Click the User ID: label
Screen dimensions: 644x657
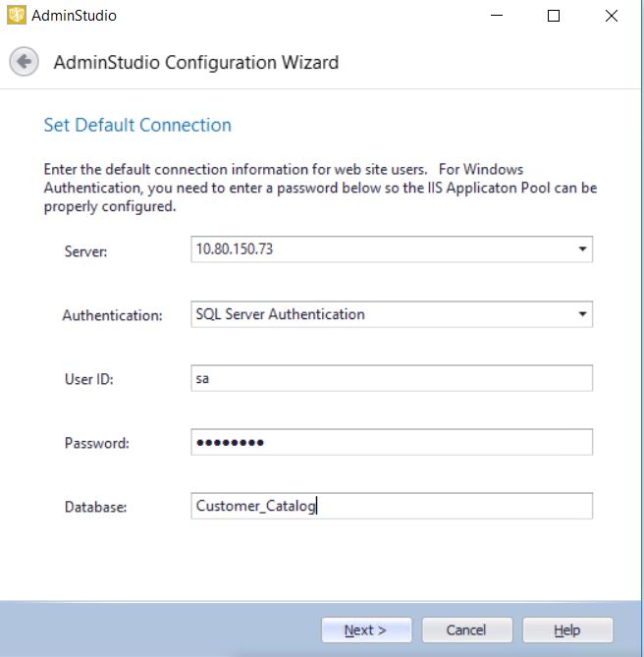[x=88, y=379]
